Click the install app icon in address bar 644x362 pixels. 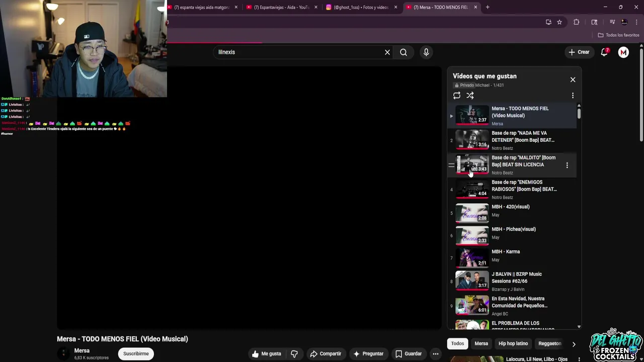click(548, 22)
